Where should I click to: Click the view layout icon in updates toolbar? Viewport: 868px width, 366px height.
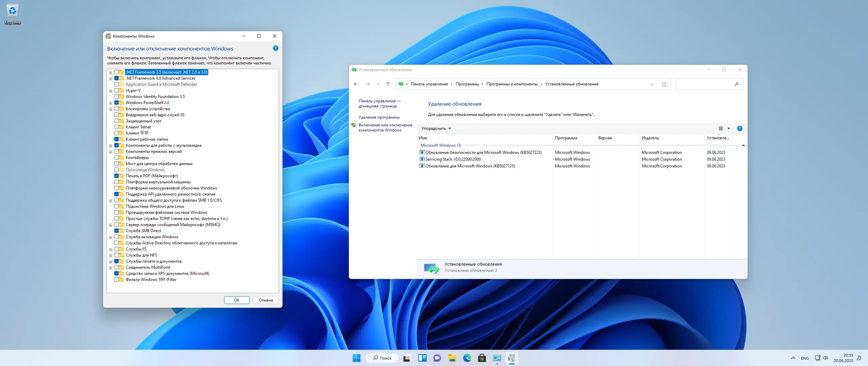[721, 128]
